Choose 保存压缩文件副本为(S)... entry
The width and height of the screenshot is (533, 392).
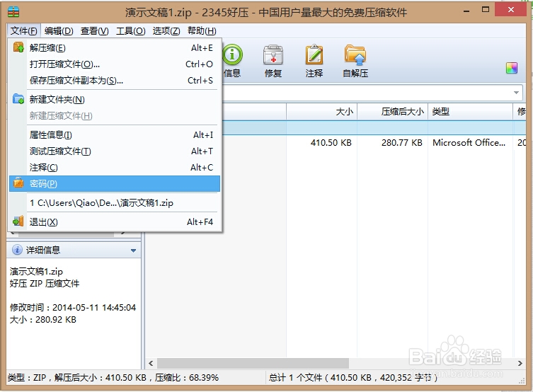pyautogui.click(x=115, y=81)
